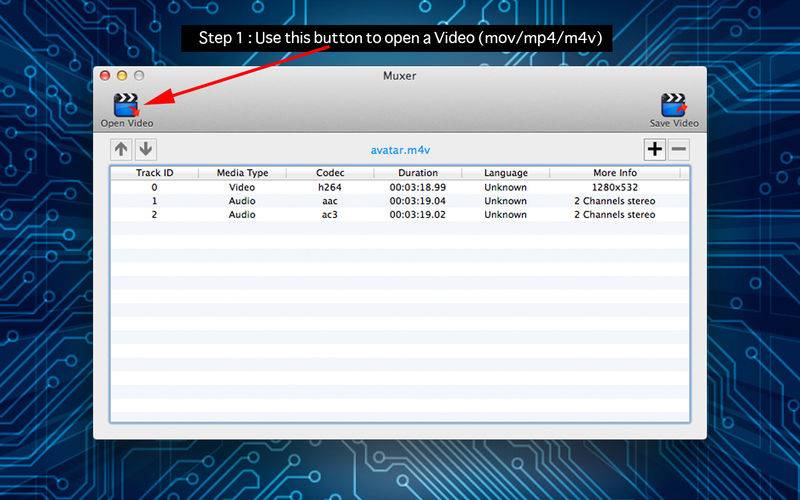Select the ac3 codec cell

click(x=330, y=215)
